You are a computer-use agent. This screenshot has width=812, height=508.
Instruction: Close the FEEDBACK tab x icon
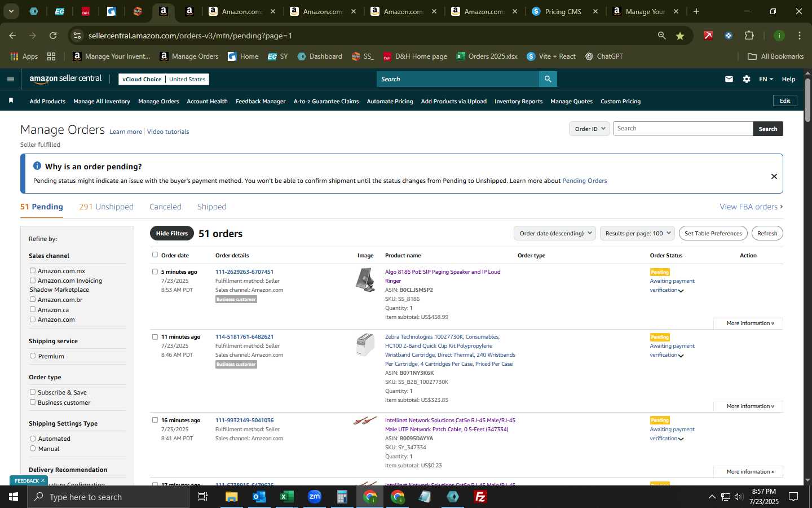tap(42, 480)
